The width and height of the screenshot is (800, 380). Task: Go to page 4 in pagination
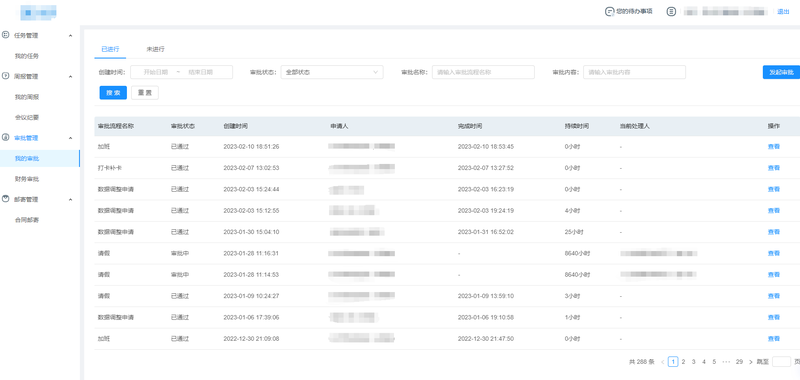pos(704,362)
